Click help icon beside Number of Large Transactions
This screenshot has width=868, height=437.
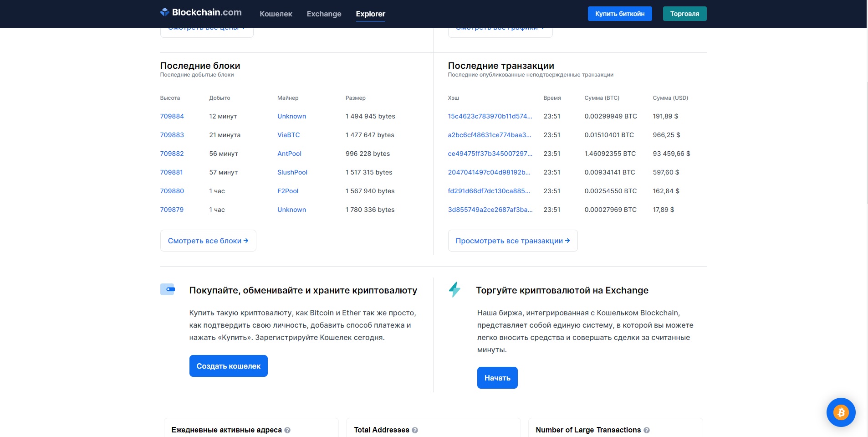tap(647, 430)
